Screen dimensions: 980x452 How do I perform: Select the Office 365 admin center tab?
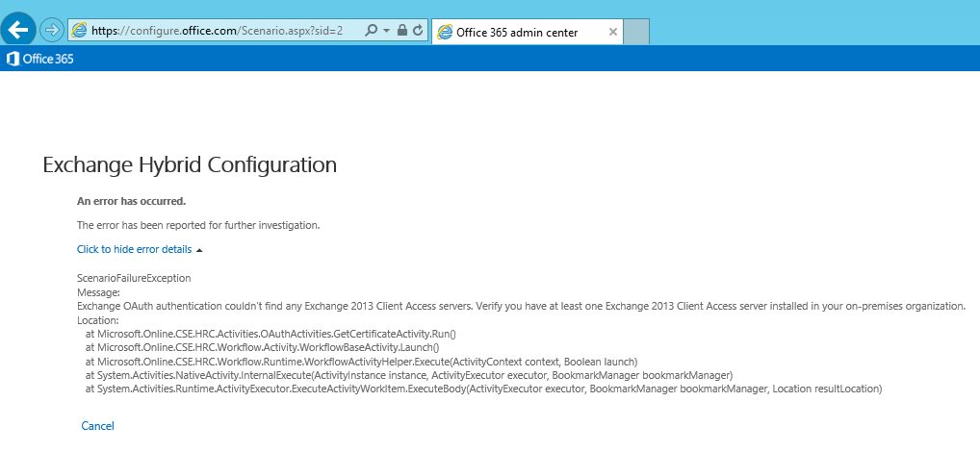(527, 32)
